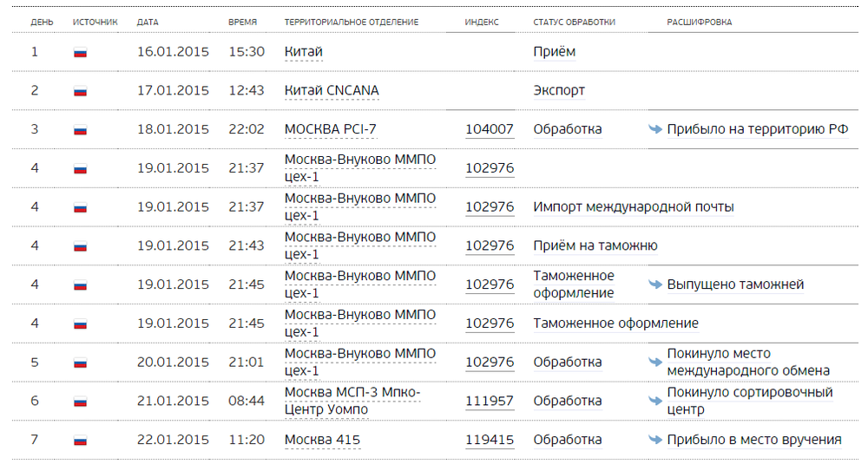
Task: Click the Москва МСП-3 Мпко-Центр Уомпо link
Action: [x=352, y=401]
